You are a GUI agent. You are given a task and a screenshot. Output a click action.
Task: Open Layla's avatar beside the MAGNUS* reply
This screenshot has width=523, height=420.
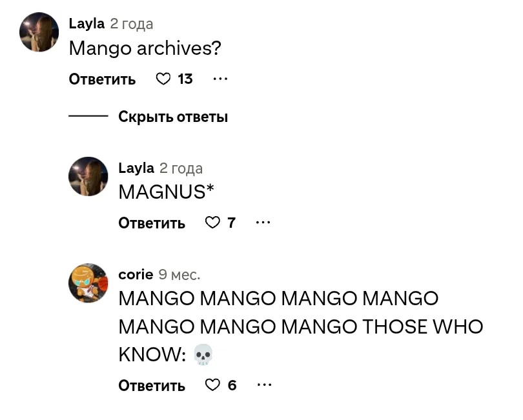click(88, 176)
